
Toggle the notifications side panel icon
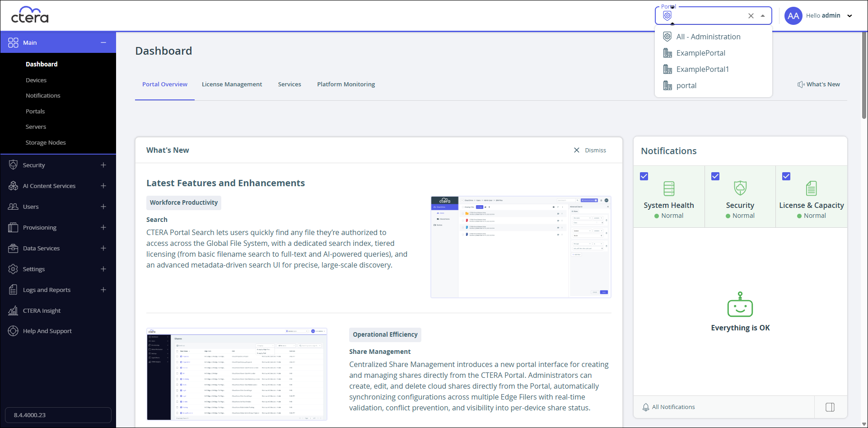tap(830, 407)
